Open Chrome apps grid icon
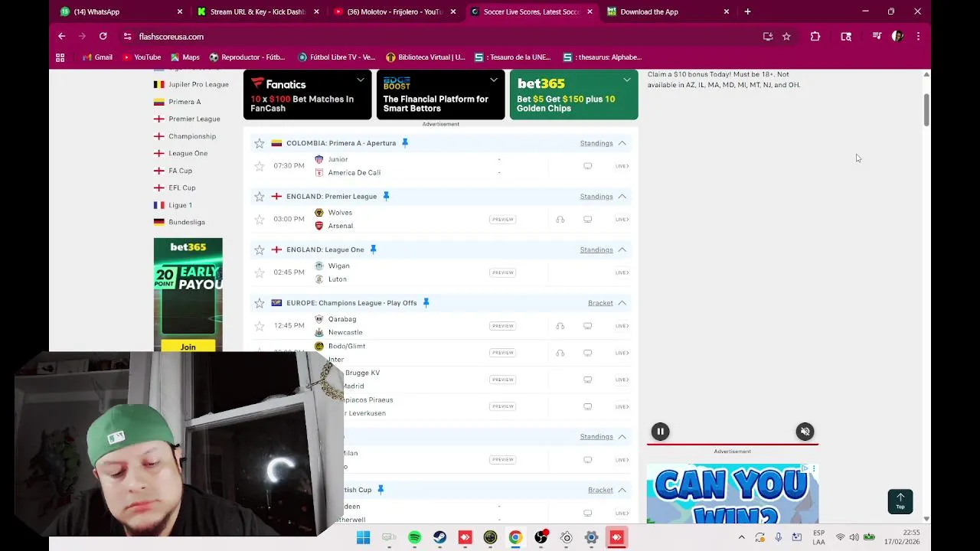Screen dimensions: 980x551 pyautogui.click(x=60, y=57)
